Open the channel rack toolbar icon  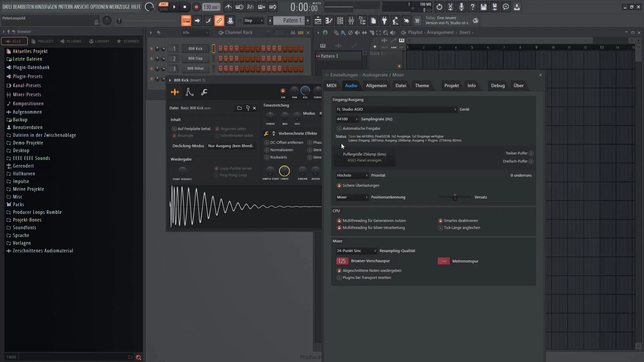[x=340, y=21]
